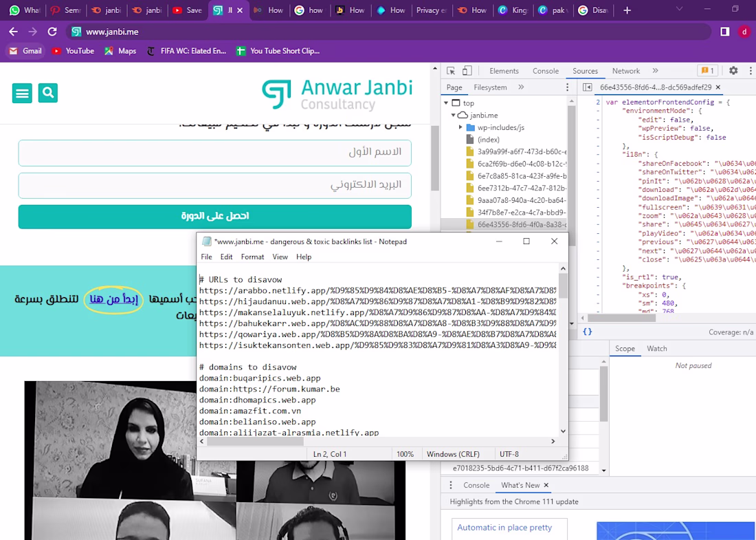Open the Notepad File menu
756x540 pixels.
click(x=206, y=257)
